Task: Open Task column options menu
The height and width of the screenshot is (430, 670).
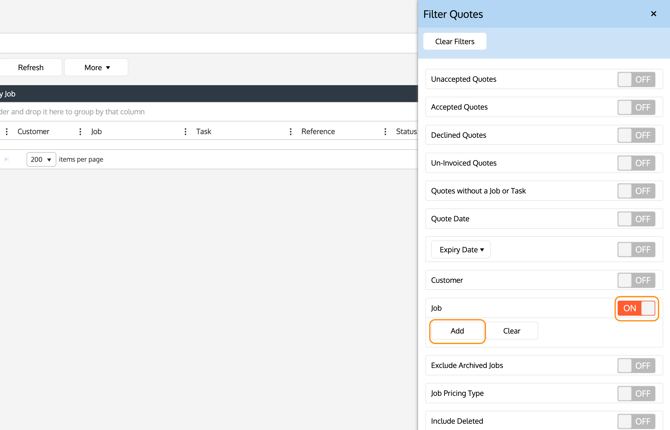Action: pos(186,132)
